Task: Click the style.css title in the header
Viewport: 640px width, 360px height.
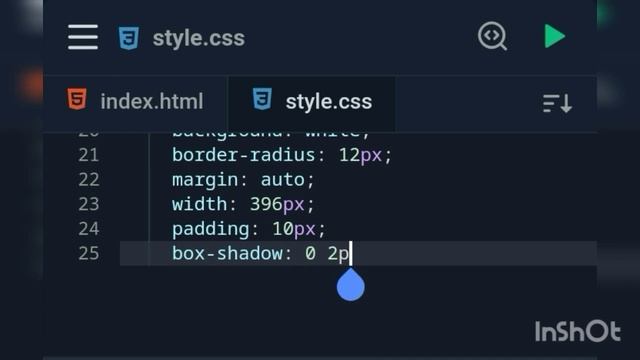Action: coord(199,38)
